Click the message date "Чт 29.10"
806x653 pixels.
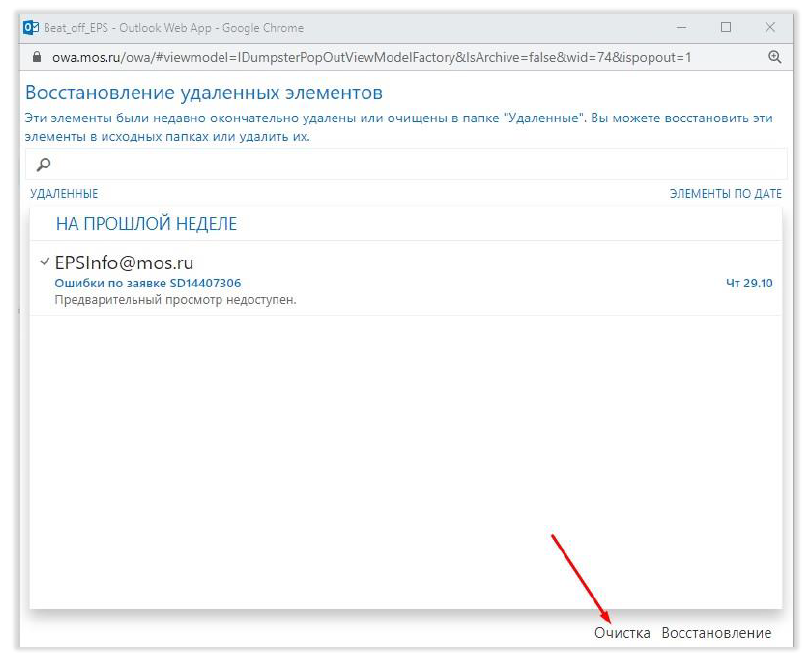[x=749, y=283]
